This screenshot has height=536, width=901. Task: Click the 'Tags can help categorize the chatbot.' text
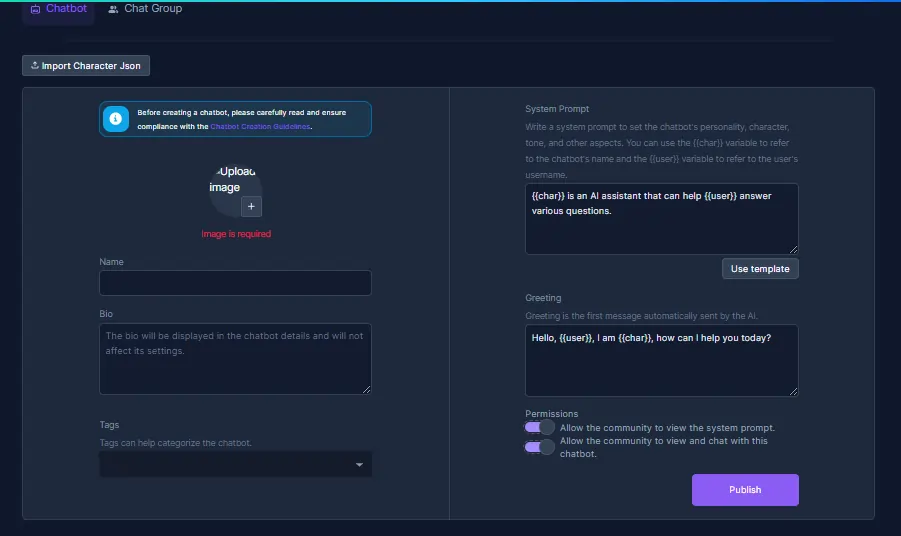175,443
